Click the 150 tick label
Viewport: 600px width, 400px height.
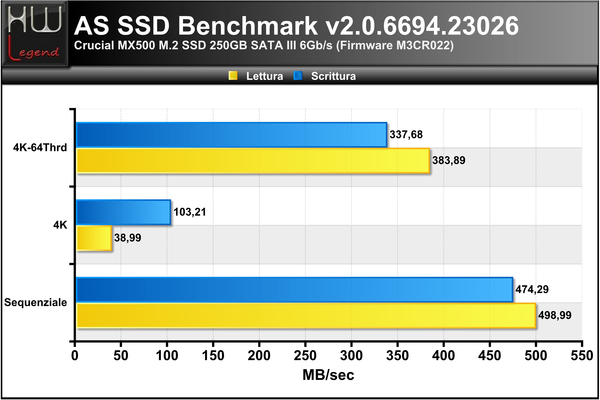pyautogui.click(x=213, y=356)
